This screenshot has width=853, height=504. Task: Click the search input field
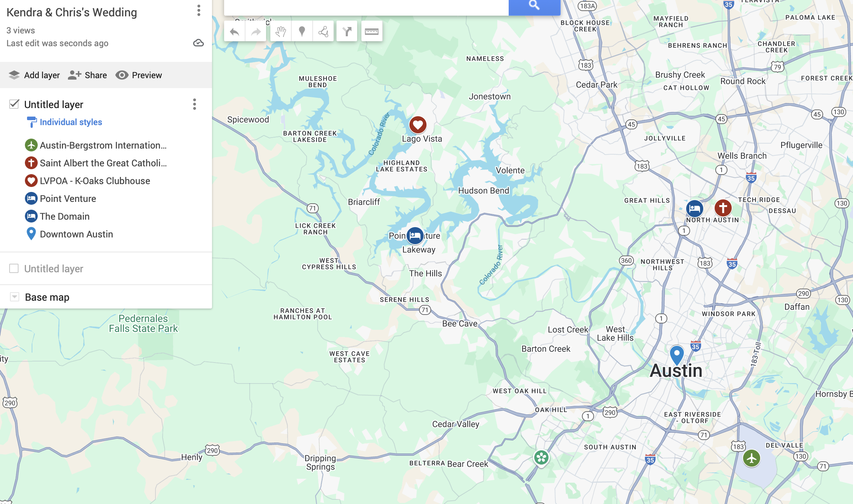(x=366, y=6)
